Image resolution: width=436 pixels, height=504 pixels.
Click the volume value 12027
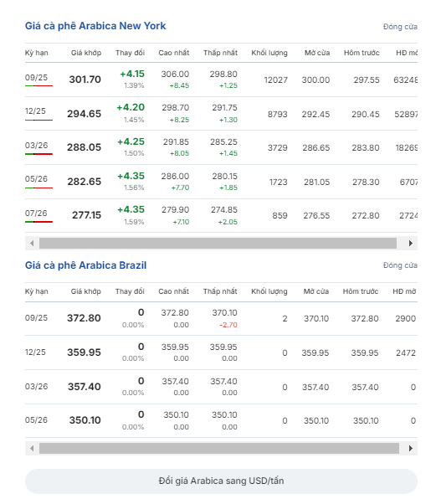click(x=275, y=80)
